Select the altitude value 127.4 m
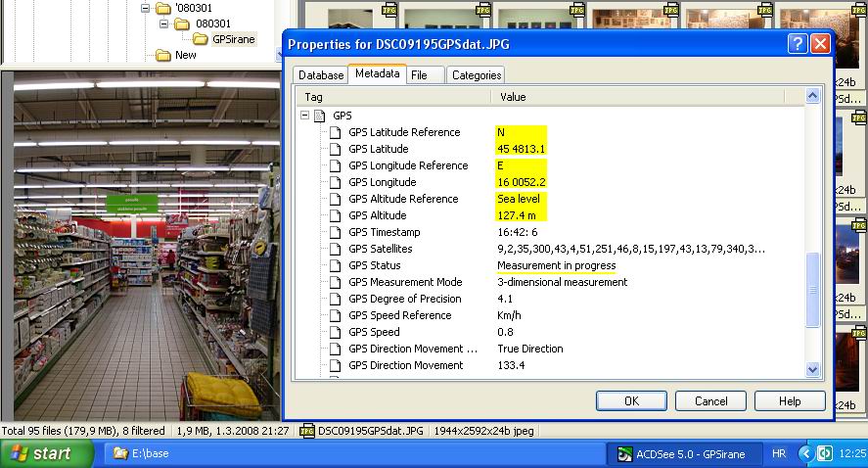This screenshot has width=868, height=468. (517, 215)
